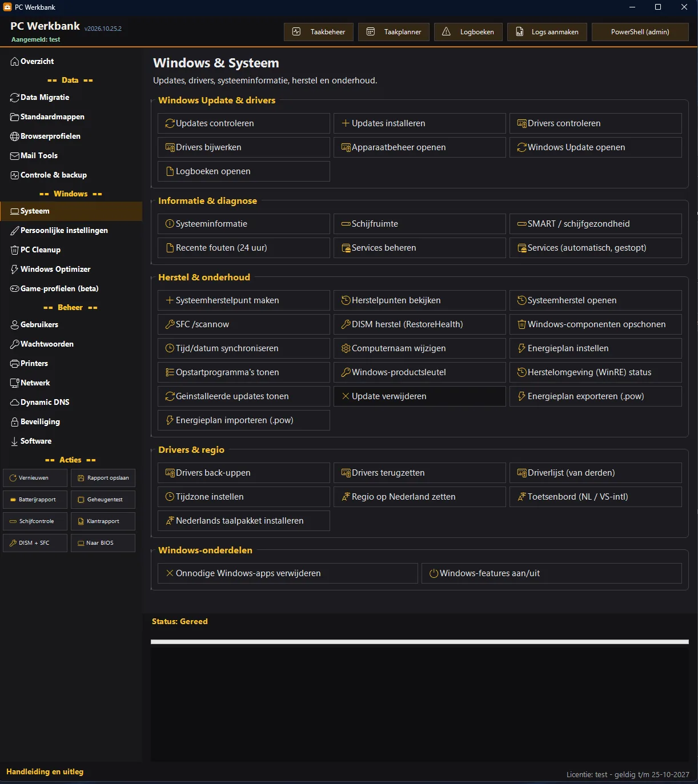
Task: View Recente fouten (24 uur)
Action: [244, 248]
